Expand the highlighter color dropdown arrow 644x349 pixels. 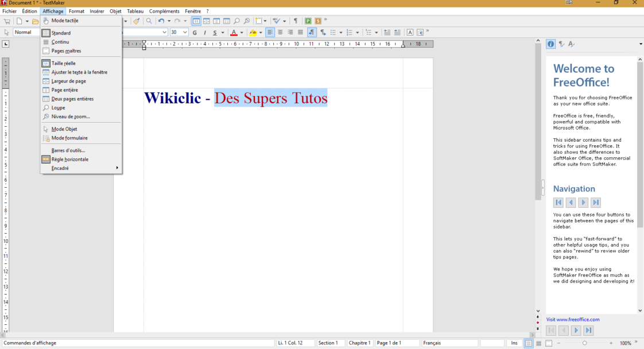[261, 33]
